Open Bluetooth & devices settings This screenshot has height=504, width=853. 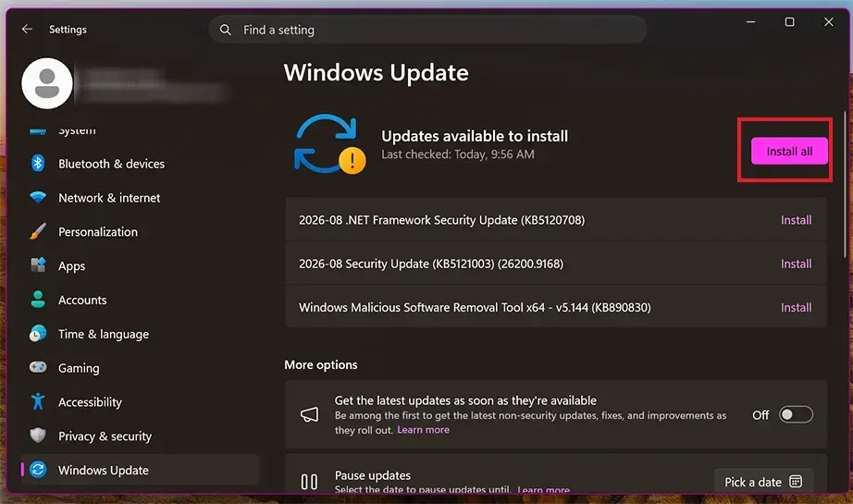click(x=112, y=164)
